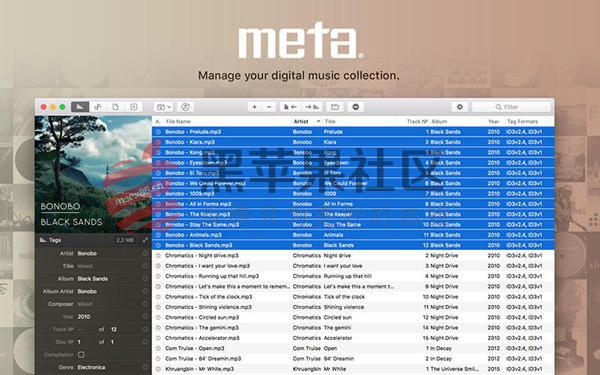Click the Tag Formats column header
Viewport: 600px width, 375px height.
coord(522,121)
